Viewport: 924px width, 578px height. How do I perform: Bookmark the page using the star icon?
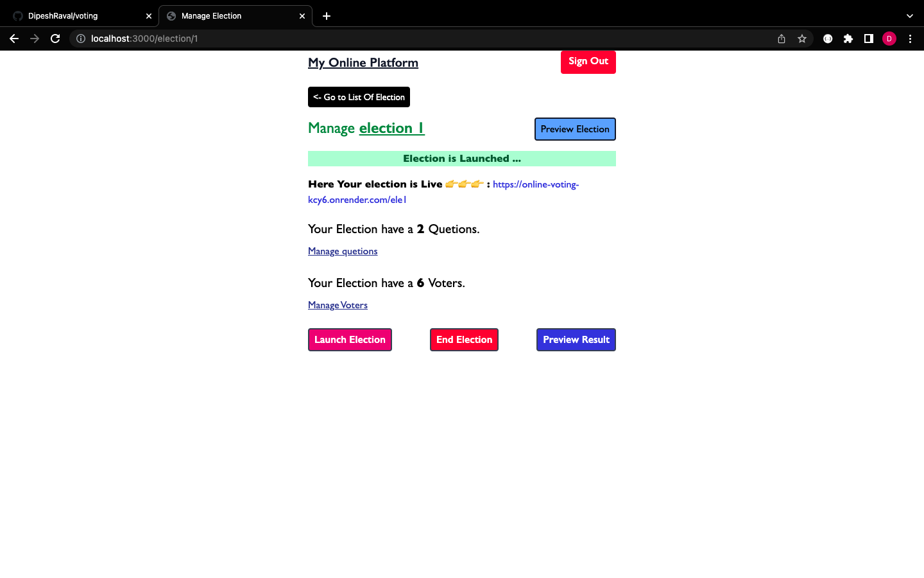pos(802,39)
